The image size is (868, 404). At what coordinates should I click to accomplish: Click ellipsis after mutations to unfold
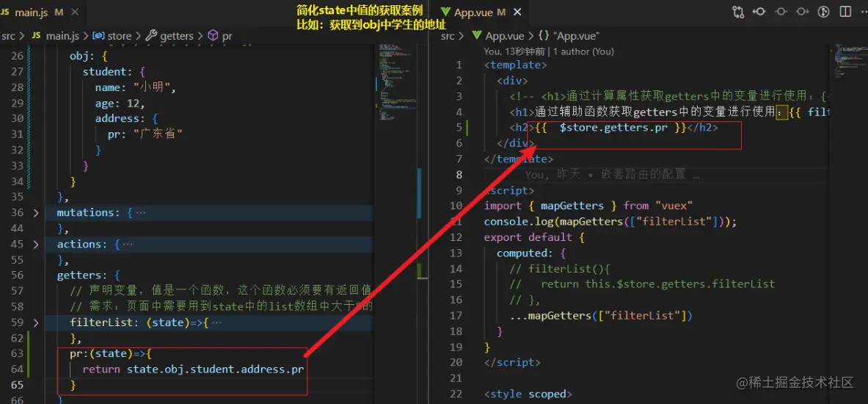(x=141, y=213)
